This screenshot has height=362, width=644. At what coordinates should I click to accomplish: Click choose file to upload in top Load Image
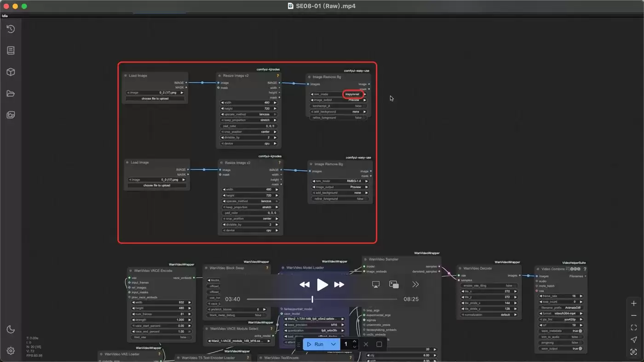click(155, 98)
